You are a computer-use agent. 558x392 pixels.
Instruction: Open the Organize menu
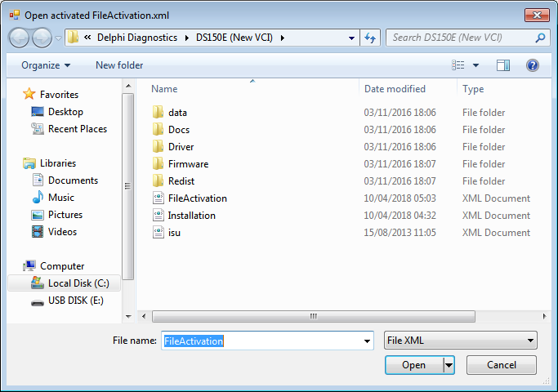tap(46, 65)
